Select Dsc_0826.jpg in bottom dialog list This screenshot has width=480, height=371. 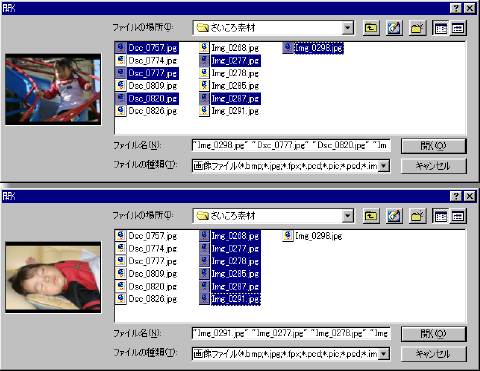coord(147,299)
